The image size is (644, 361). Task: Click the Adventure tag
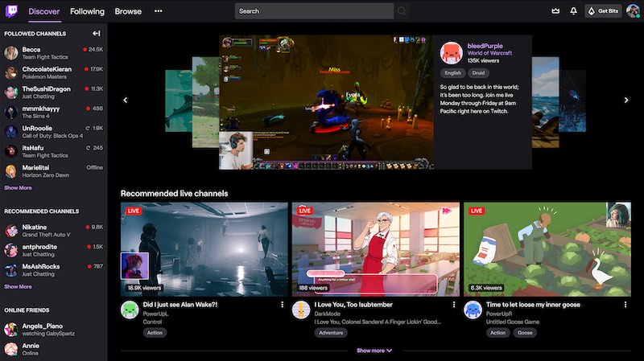tap(331, 333)
